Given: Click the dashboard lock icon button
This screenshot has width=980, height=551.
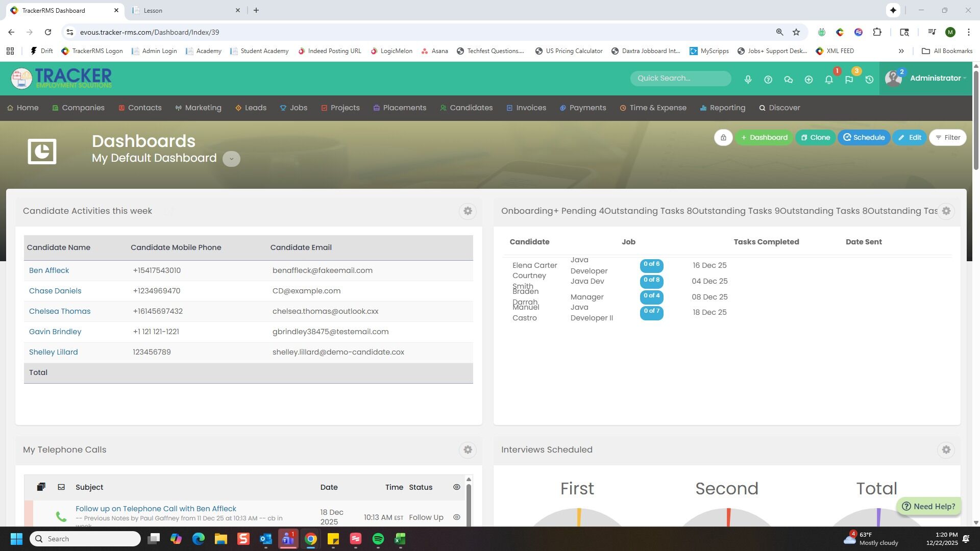Looking at the screenshot, I should coord(723,138).
